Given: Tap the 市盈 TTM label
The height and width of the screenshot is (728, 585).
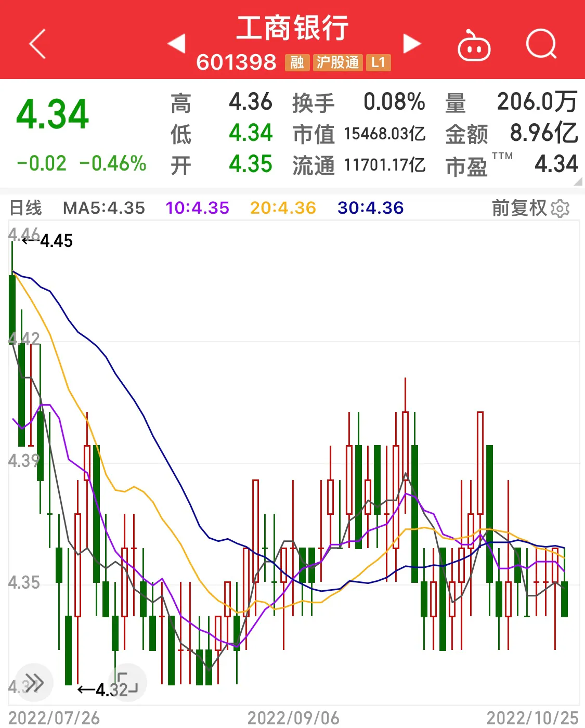Looking at the screenshot, I should point(479,165).
